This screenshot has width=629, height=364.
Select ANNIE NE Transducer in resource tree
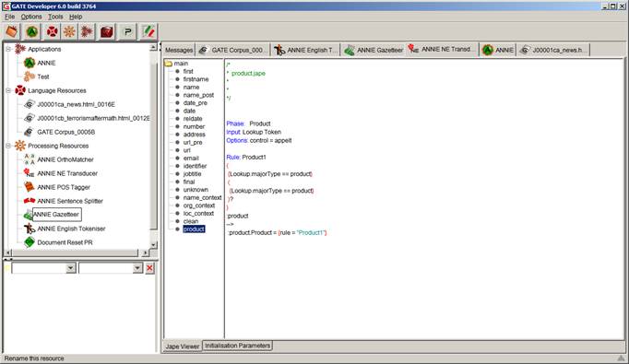click(x=67, y=173)
